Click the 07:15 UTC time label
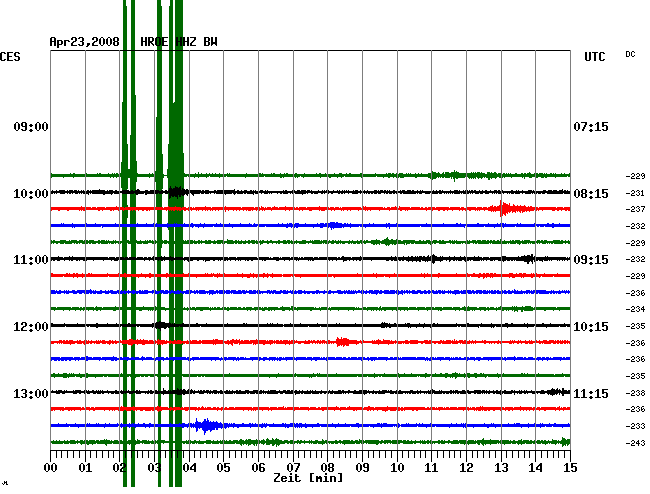Viewport: 650px width, 494px height. [591, 127]
